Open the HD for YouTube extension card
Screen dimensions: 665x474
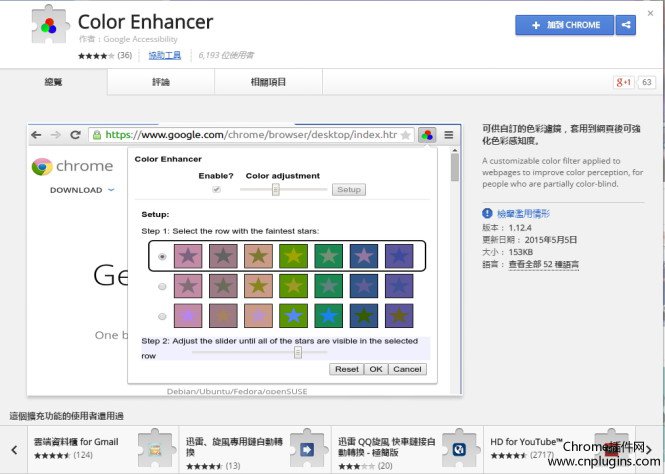point(560,450)
